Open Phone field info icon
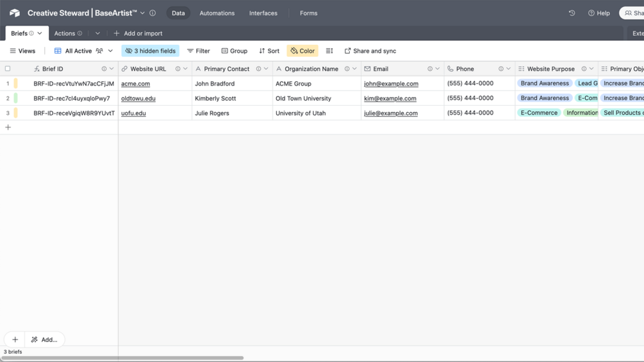The height and width of the screenshot is (362, 644). pos(501,69)
